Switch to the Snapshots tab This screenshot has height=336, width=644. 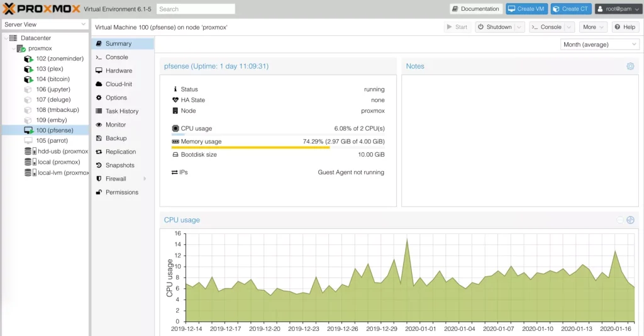119,165
